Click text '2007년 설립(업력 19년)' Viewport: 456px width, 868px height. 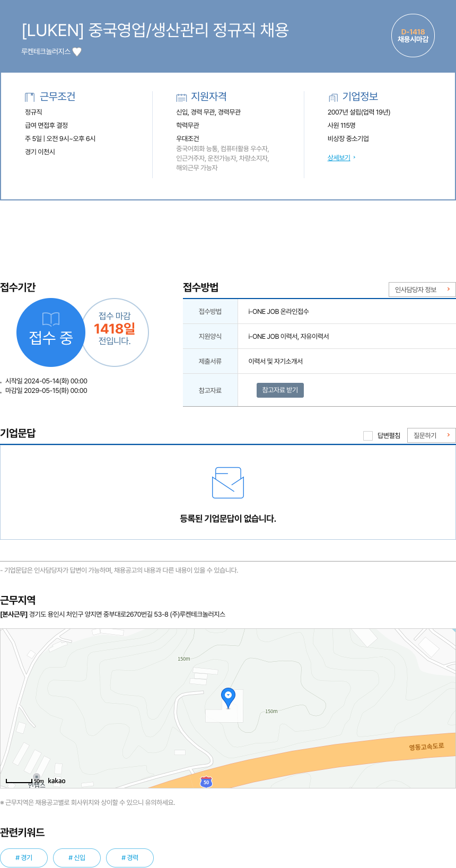tap(359, 112)
